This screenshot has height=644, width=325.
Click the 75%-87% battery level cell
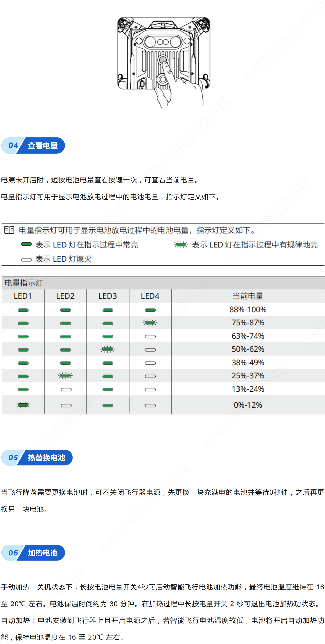[248, 323]
